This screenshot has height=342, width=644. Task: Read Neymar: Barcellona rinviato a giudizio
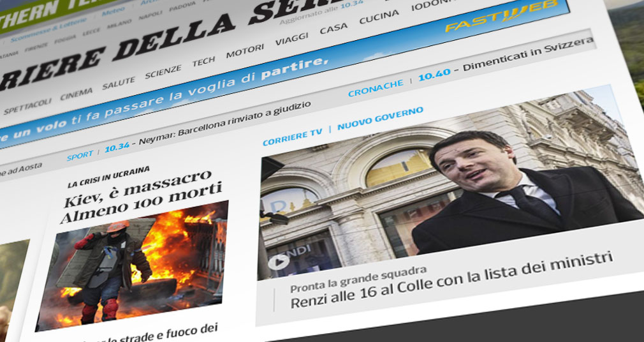coord(224,122)
